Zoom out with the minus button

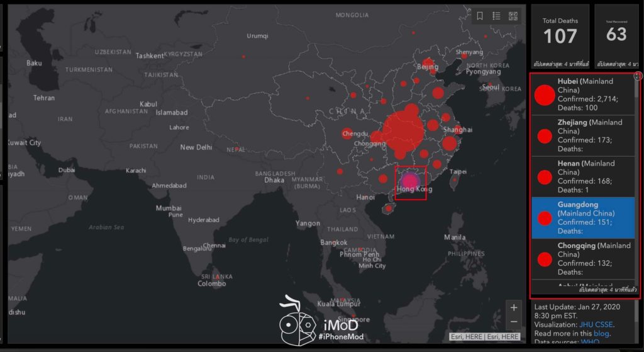[513, 322]
